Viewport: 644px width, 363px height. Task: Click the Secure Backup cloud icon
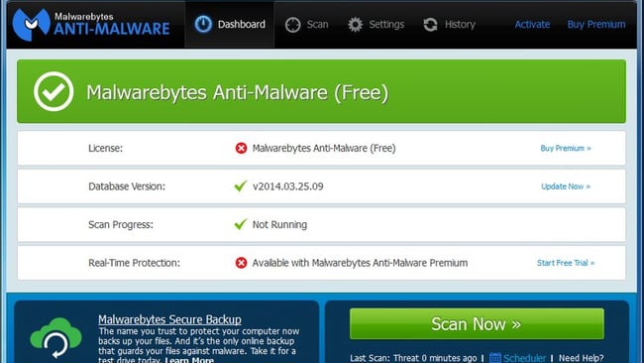click(55, 337)
